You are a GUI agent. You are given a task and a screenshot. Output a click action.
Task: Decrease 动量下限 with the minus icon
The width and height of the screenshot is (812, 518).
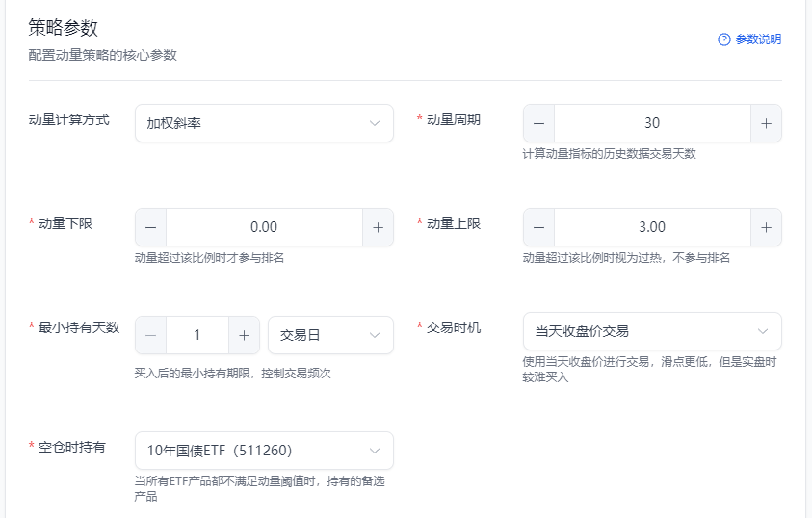(x=151, y=227)
